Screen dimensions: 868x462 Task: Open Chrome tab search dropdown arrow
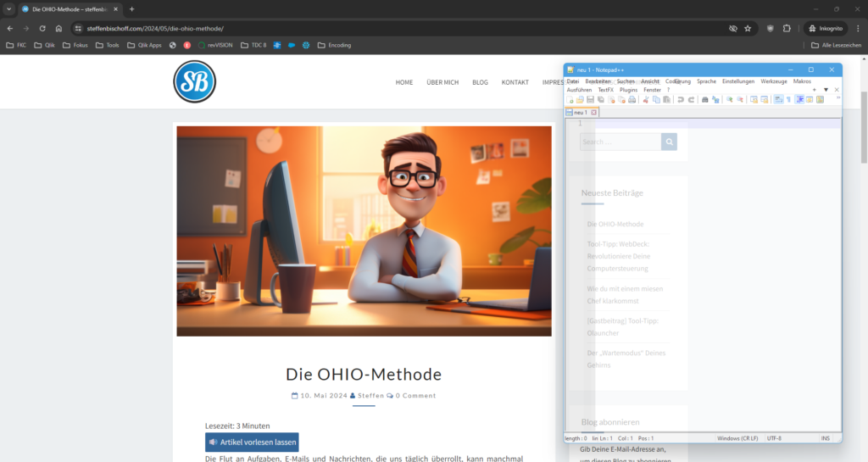[x=8, y=8]
